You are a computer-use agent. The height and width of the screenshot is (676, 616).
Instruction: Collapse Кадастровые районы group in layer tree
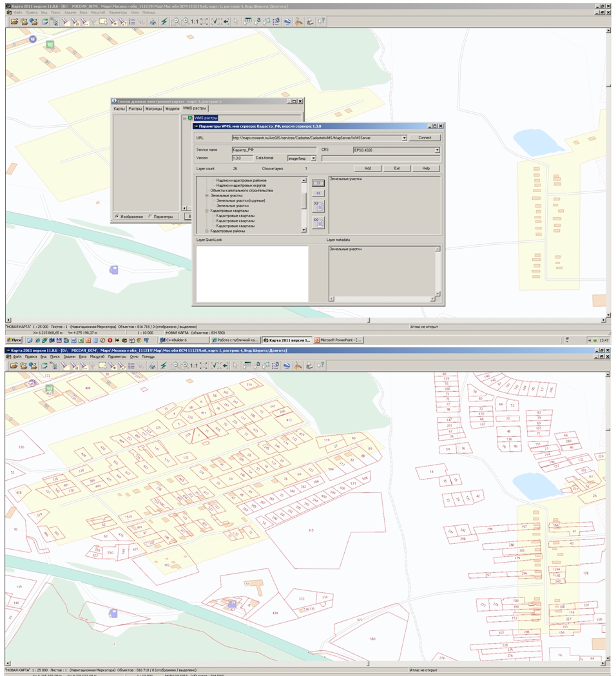[x=207, y=231]
